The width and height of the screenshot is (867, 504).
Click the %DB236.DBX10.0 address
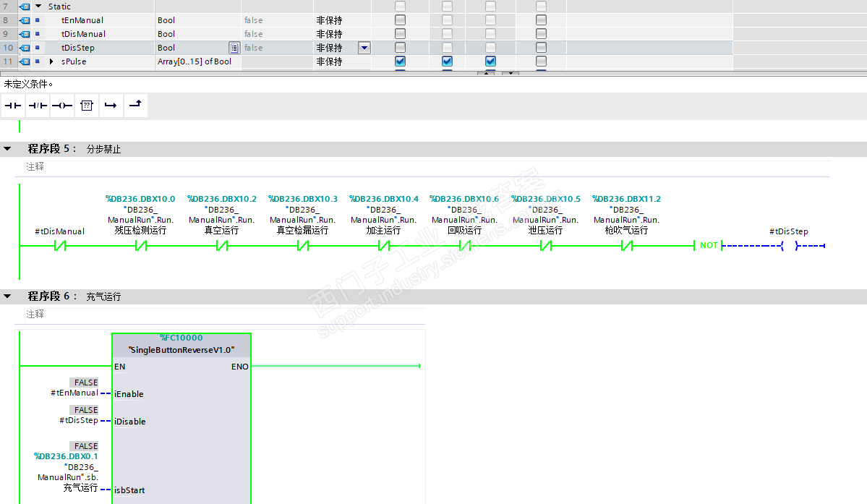coord(140,199)
